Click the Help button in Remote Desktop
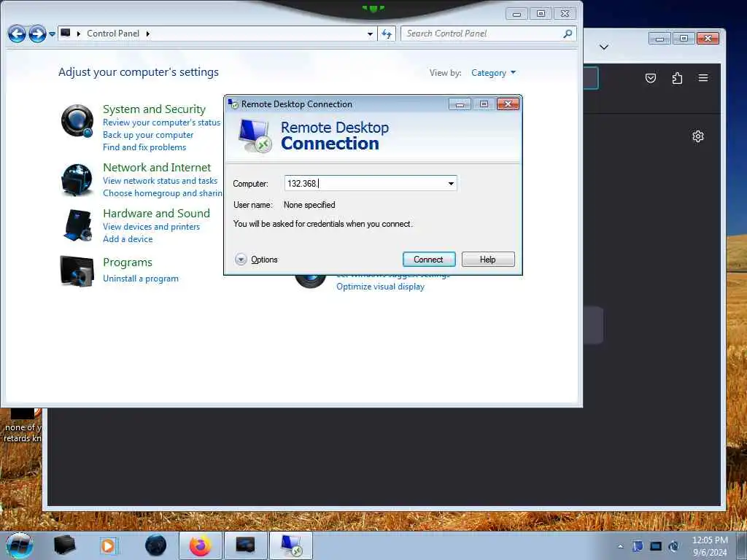Image resolution: width=747 pixels, height=560 pixels. pyautogui.click(x=488, y=260)
